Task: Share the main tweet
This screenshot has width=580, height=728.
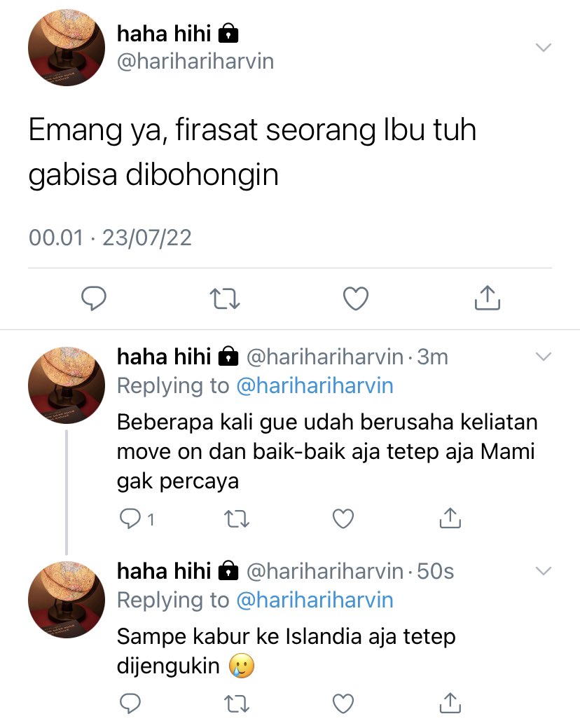Action: (488, 298)
